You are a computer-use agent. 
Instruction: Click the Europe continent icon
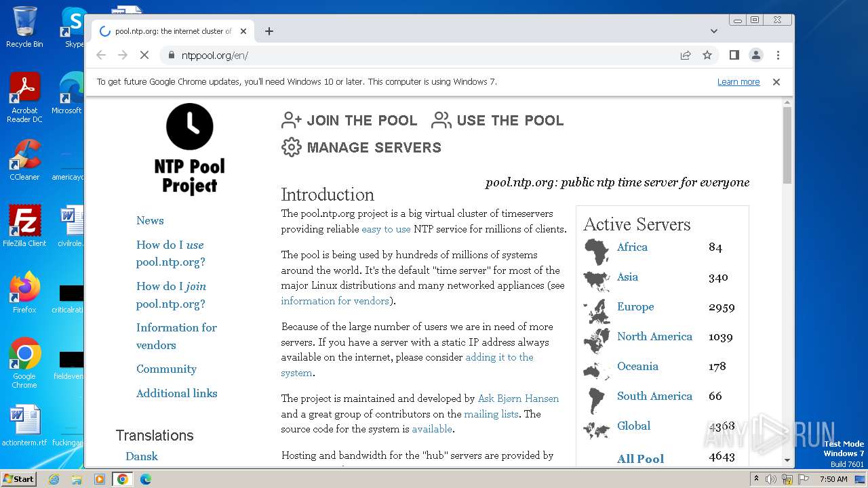(597, 312)
